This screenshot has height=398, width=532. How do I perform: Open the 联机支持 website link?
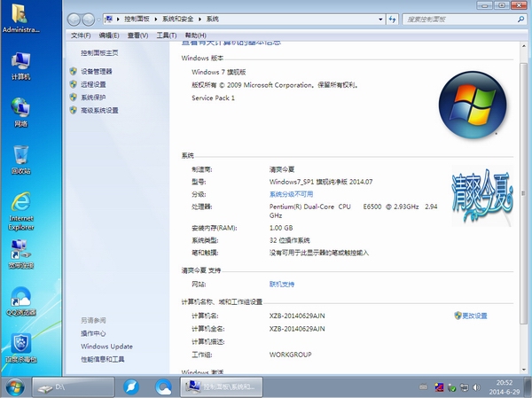pos(282,285)
